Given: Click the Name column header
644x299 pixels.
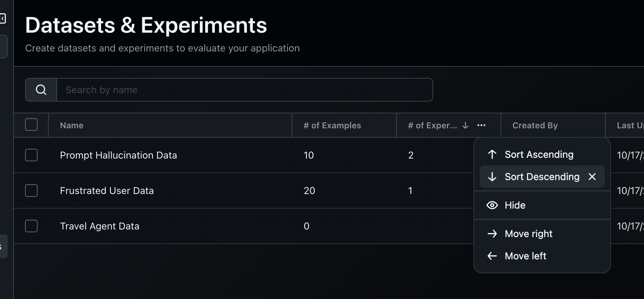Looking at the screenshot, I should click(x=72, y=126).
